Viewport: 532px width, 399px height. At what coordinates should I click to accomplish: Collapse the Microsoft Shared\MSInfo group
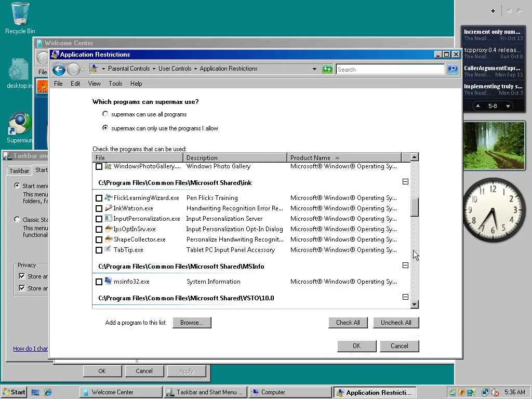(405, 265)
